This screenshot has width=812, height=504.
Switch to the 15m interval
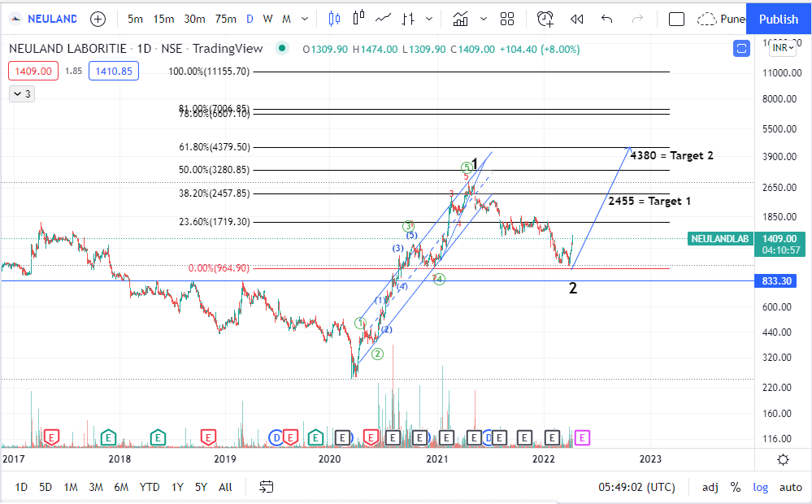tap(163, 20)
